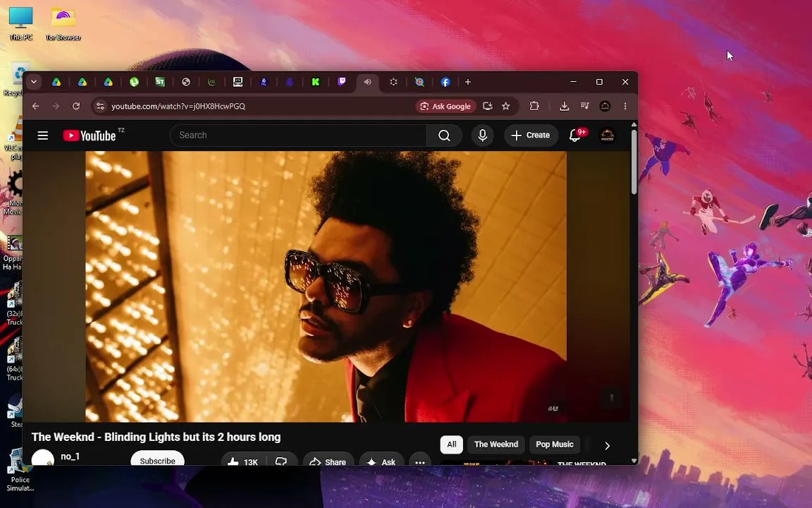Select the Pop Music filter chip
Viewport: 812px width, 508px height.
click(x=555, y=445)
